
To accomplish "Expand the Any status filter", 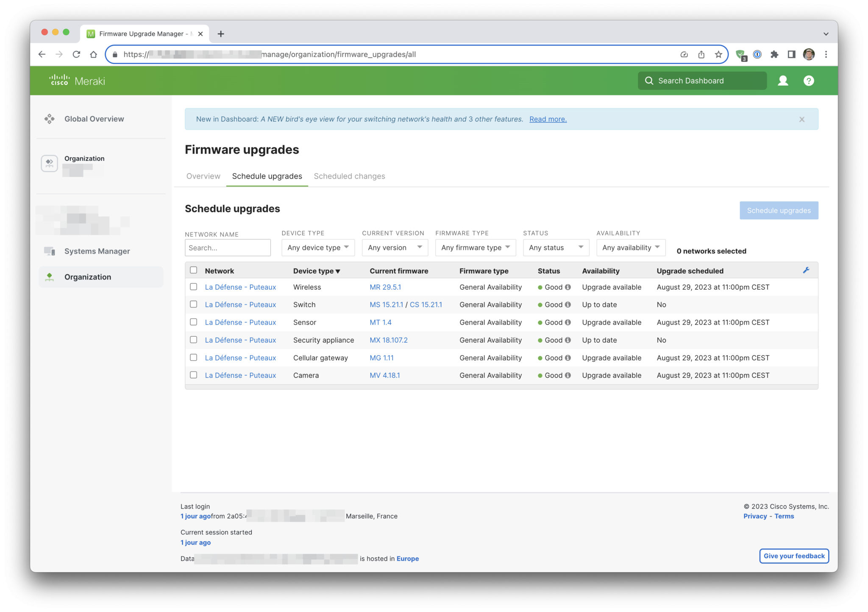I will coord(556,247).
